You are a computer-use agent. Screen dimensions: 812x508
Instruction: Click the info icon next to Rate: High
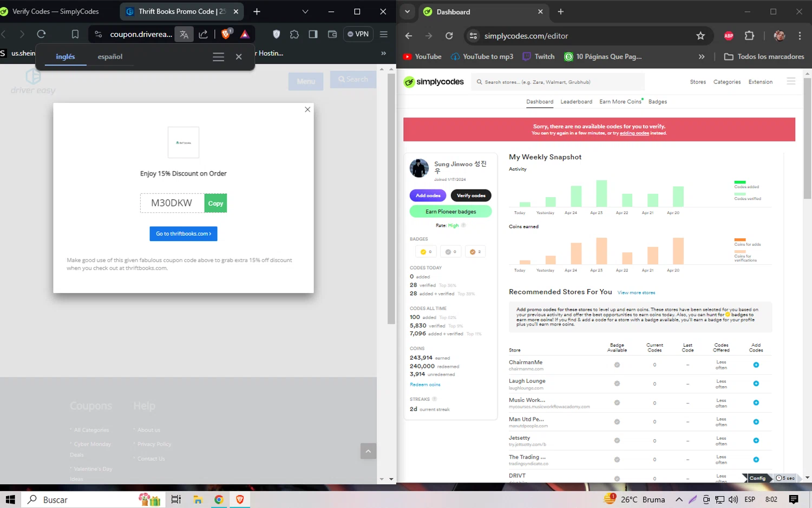click(x=463, y=225)
